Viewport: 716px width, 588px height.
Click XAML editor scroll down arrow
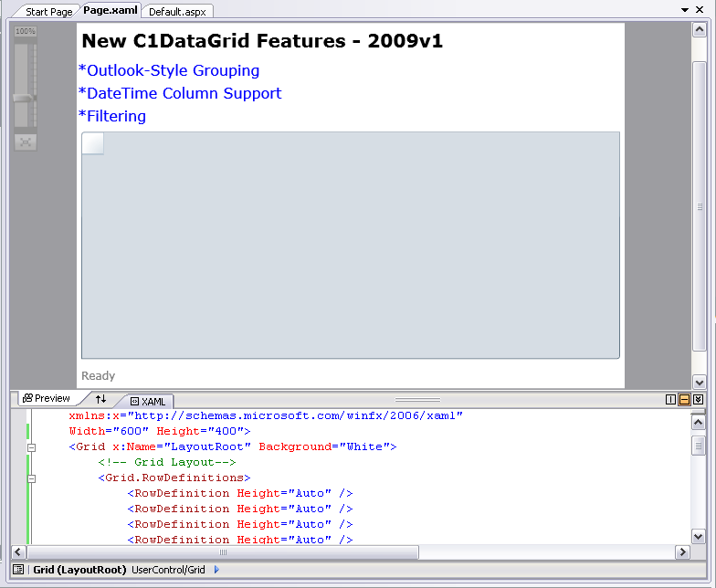(x=698, y=536)
